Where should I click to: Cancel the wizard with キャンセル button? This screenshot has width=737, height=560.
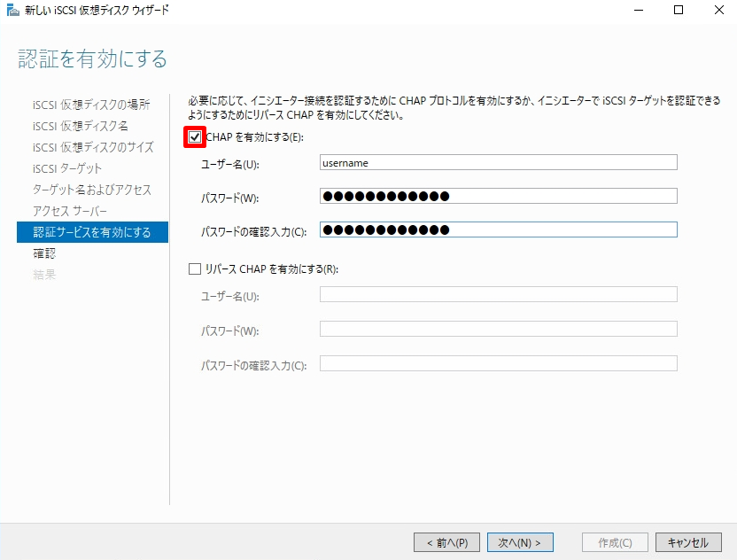(688, 542)
